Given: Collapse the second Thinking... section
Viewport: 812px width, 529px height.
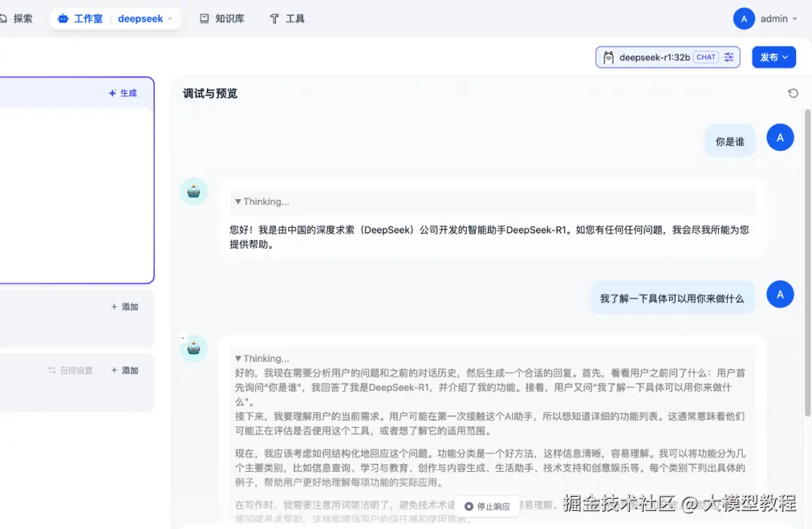Looking at the screenshot, I should click(x=241, y=358).
